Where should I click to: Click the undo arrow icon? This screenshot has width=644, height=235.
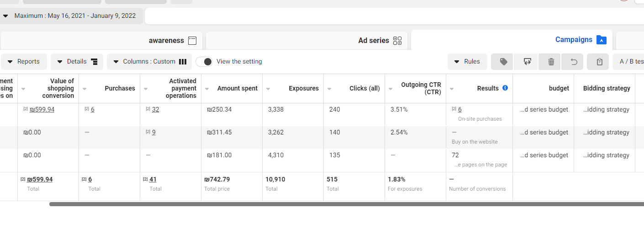(x=574, y=62)
